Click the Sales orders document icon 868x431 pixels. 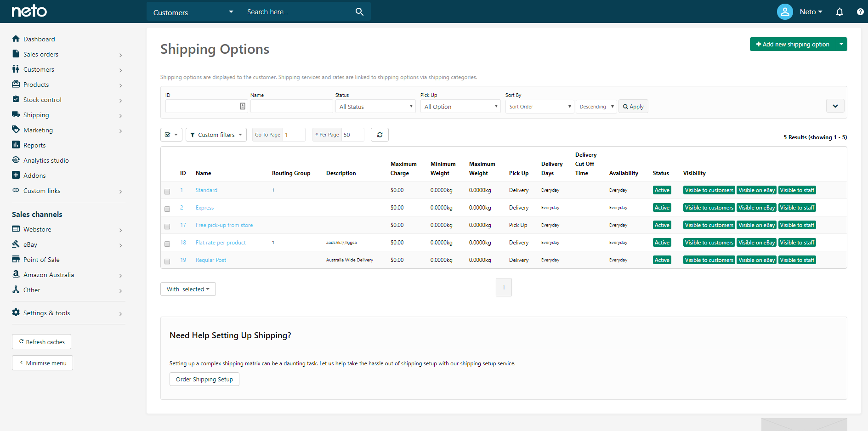16,54
